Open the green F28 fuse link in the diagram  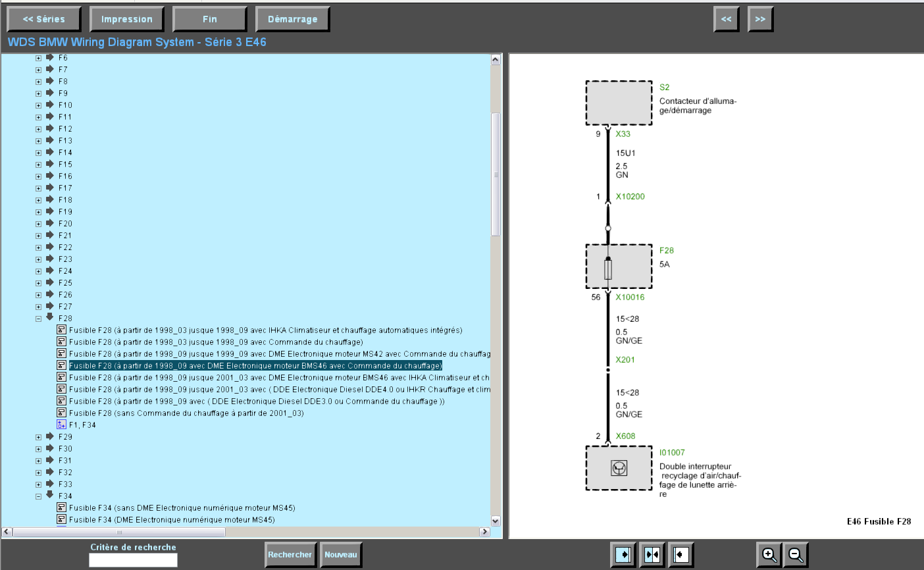[667, 250]
